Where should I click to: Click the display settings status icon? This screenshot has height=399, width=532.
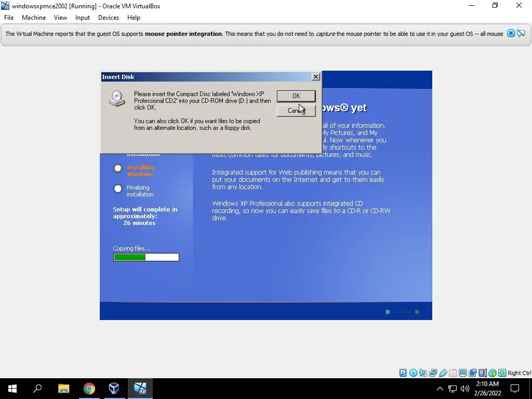coord(462,373)
